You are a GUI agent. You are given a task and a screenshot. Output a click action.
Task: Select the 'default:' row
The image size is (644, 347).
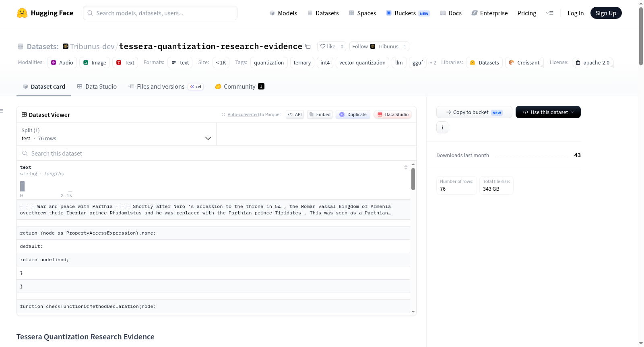(213, 246)
